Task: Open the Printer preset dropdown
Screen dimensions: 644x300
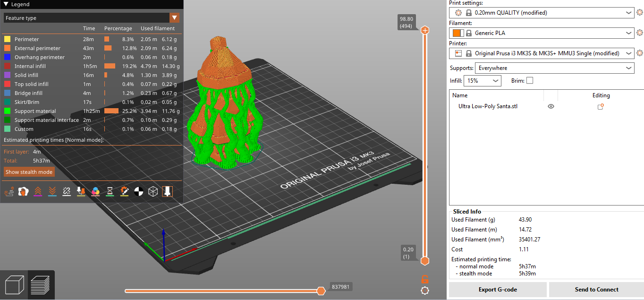Action: [542, 53]
